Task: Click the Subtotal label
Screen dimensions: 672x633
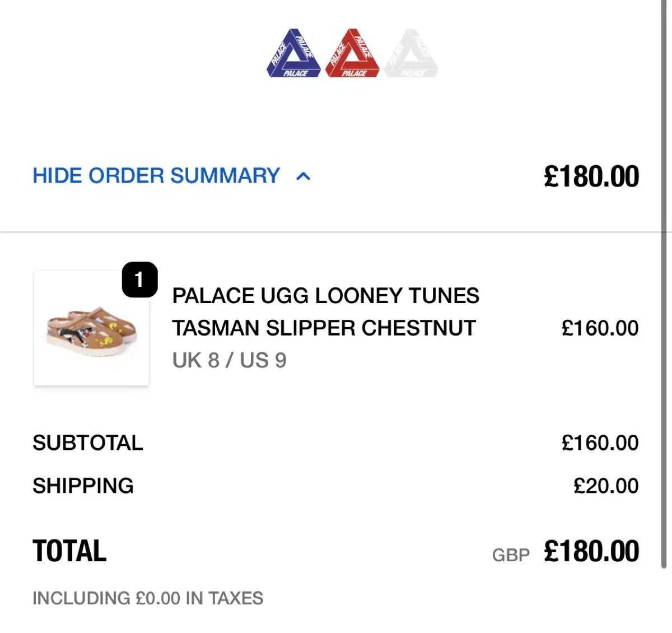Action: click(x=88, y=443)
